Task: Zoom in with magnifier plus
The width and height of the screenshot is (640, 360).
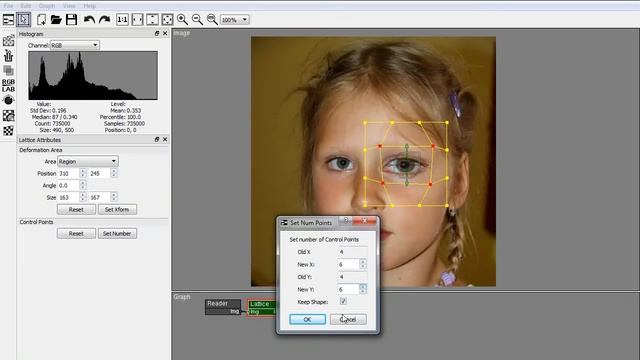Action: click(x=182, y=20)
